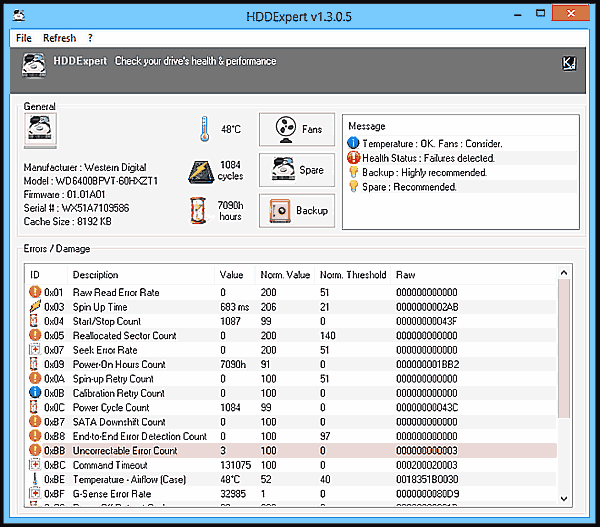Click the lightbulb icon beside Backup message

click(x=353, y=172)
